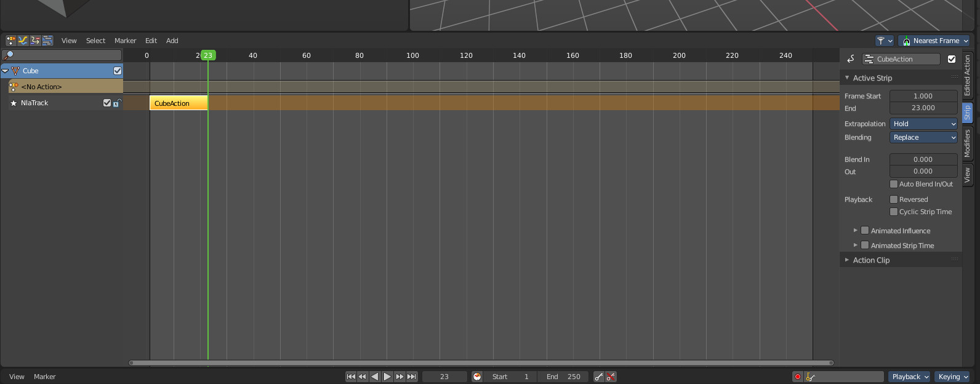The height and width of the screenshot is (384, 980).
Task: Play the animation forward
Action: click(x=387, y=377)
